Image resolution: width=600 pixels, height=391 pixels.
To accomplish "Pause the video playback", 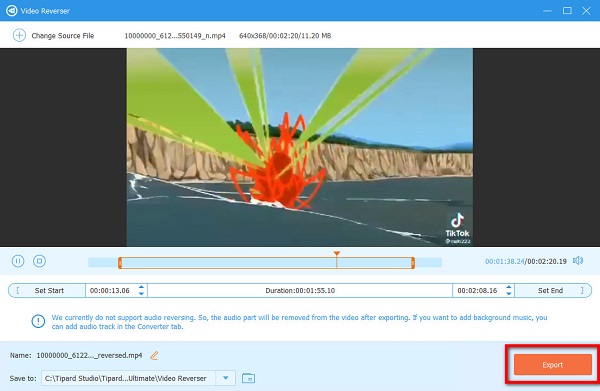I will coord(18,261).
